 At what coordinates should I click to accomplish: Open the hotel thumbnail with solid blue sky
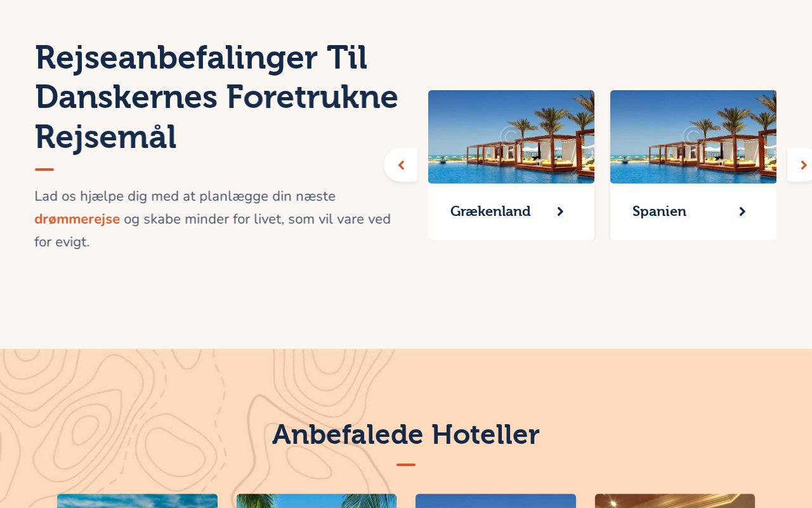495,501
